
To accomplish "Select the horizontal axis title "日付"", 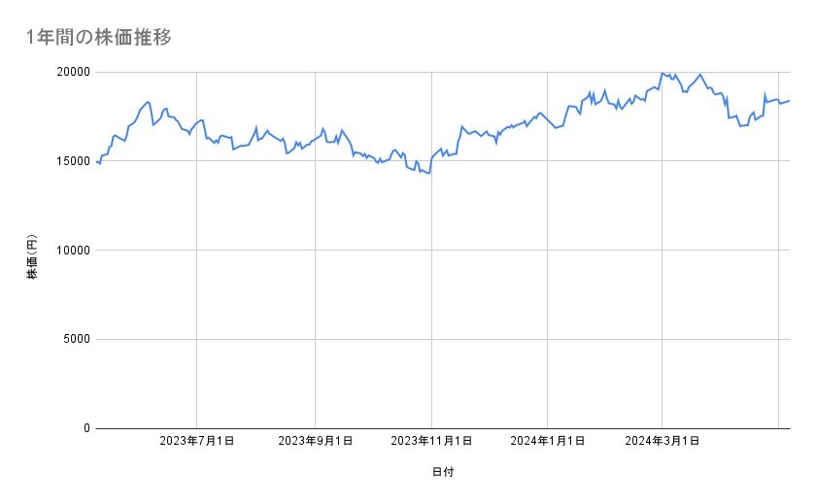I will pyautogui.click(x=443, y=473).
